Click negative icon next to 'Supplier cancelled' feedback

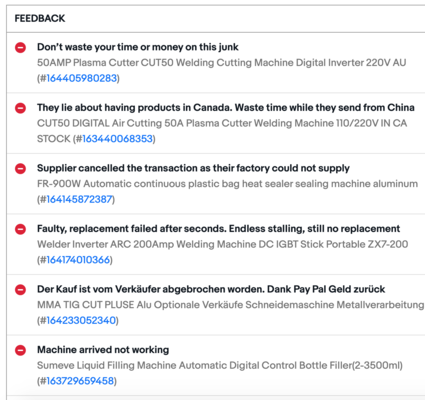(20, 169)
